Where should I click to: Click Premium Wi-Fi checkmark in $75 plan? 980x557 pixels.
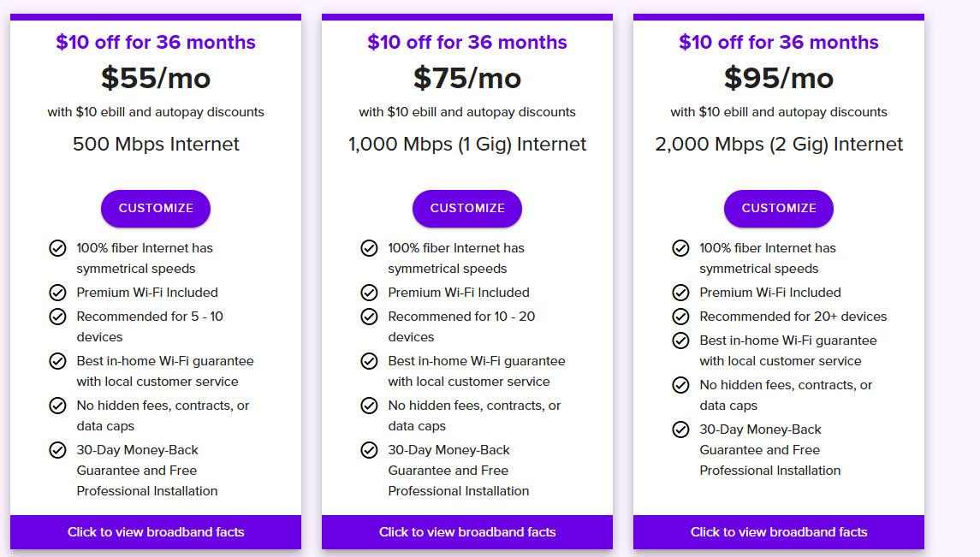[370, 293]
